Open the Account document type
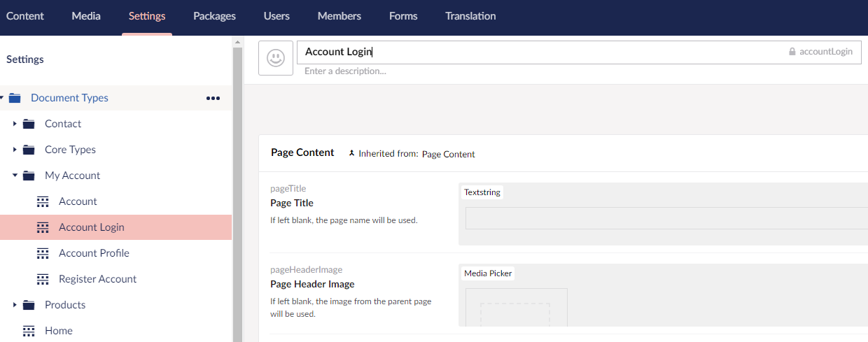This screenshot has width=868, height=342. point(78,201)
